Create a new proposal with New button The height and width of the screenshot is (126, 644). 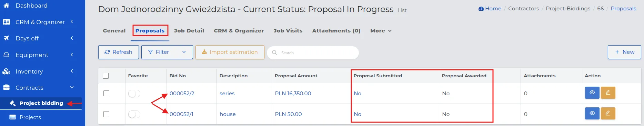pos(624,52)
